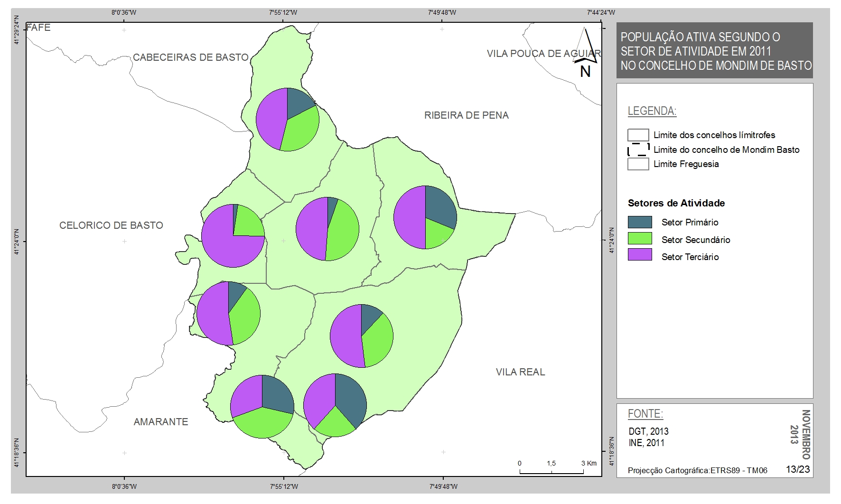Click the map title header box
This screenshot has height=504, width=841.
(x=714, y=51)
